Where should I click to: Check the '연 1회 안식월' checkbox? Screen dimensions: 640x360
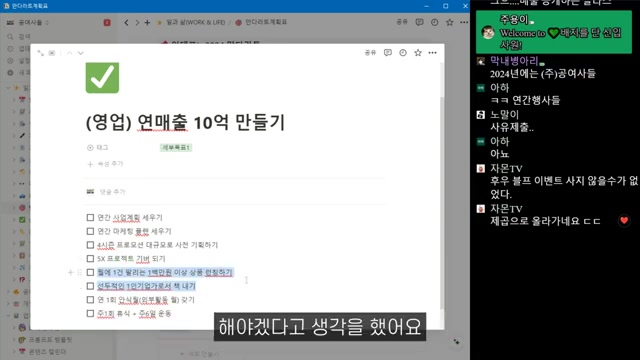[90, 300]
